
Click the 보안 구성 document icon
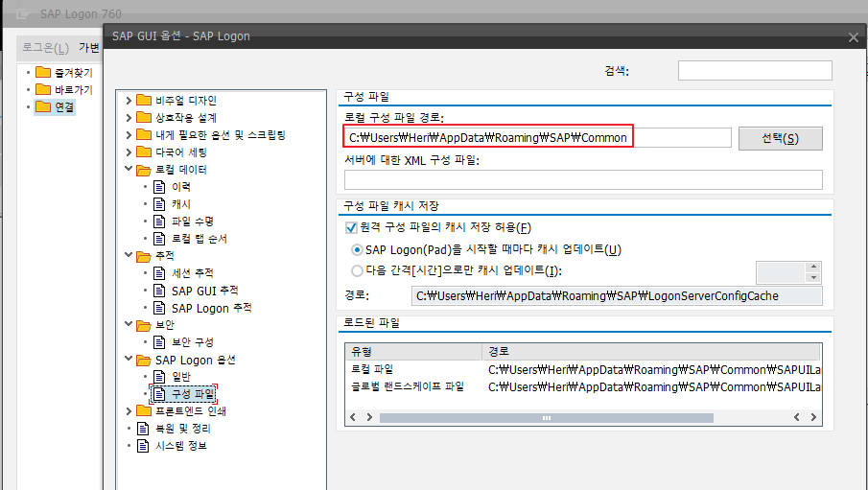(x=159, y=342)
